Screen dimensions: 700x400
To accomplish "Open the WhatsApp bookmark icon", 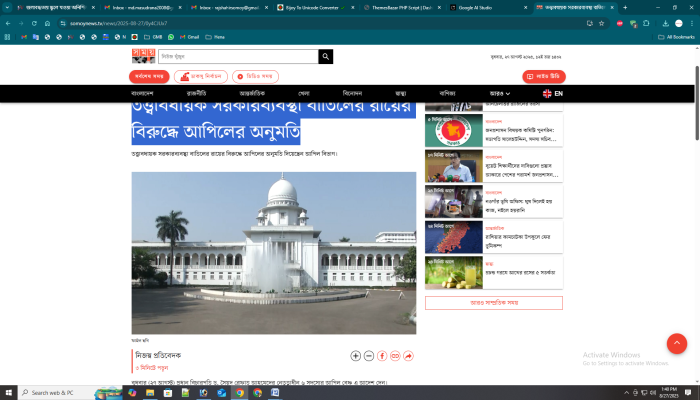I will coord(171,37).
